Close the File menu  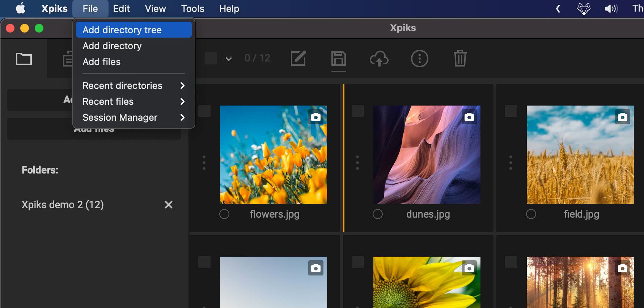90,9
